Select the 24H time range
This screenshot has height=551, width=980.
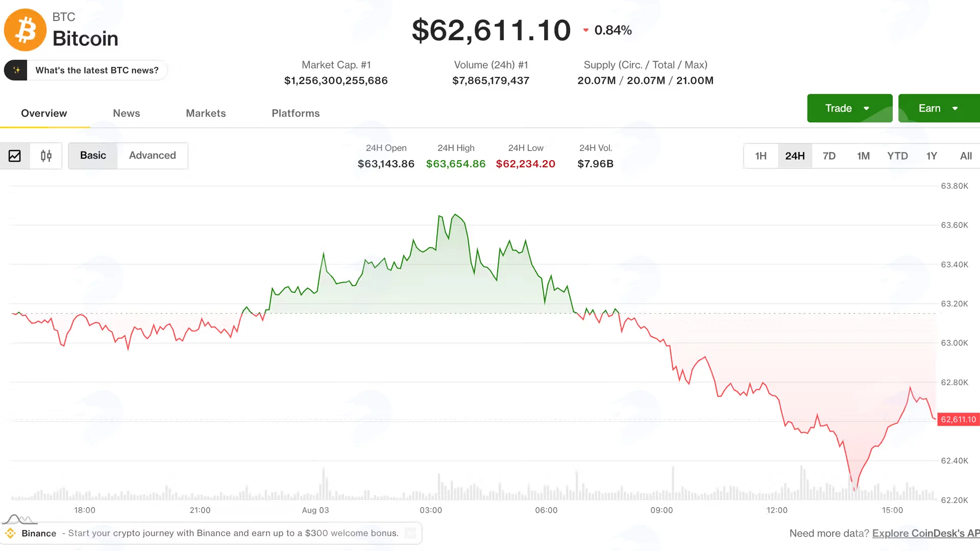pos(795,156)
